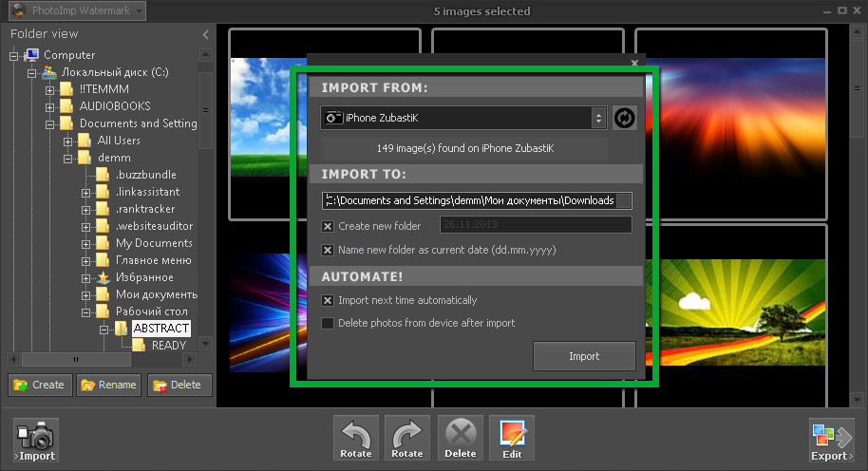Click the 149 image(s) found status text
Viewport: 868px width, 471px height.
(465, 148)
